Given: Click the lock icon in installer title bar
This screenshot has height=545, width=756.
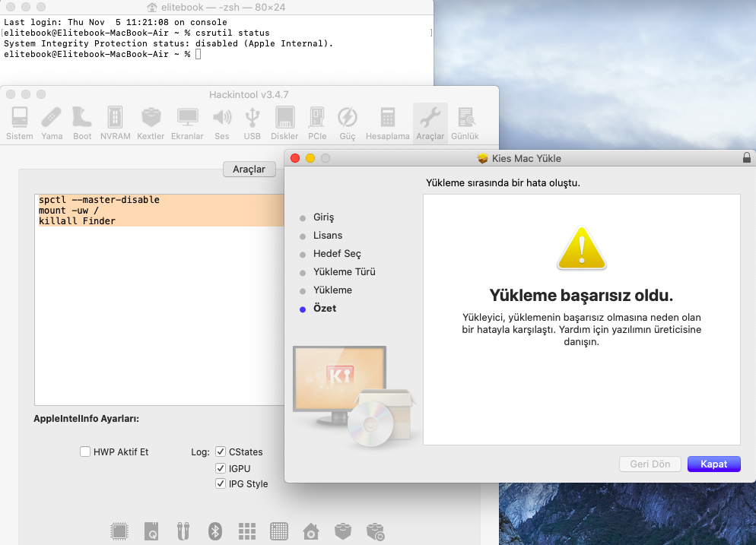Looking at the screenshot, I should [746, 158].
